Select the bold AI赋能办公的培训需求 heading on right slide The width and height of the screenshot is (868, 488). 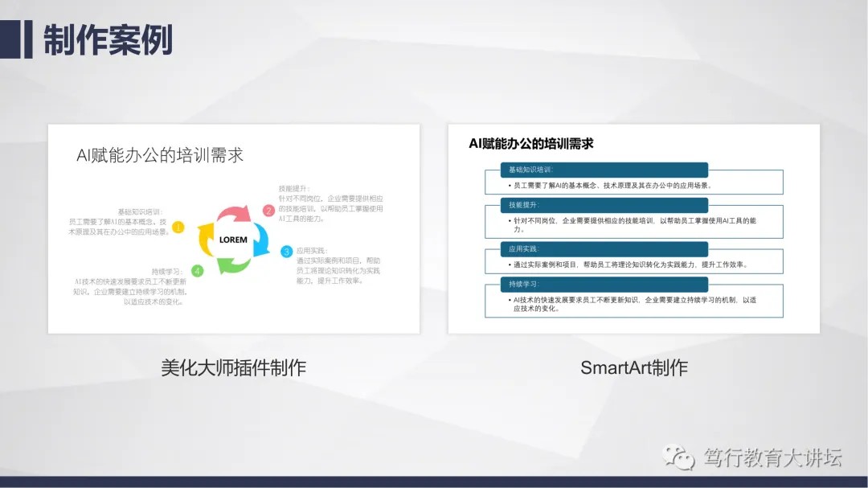pyautogui.click(x=530, y=144)
